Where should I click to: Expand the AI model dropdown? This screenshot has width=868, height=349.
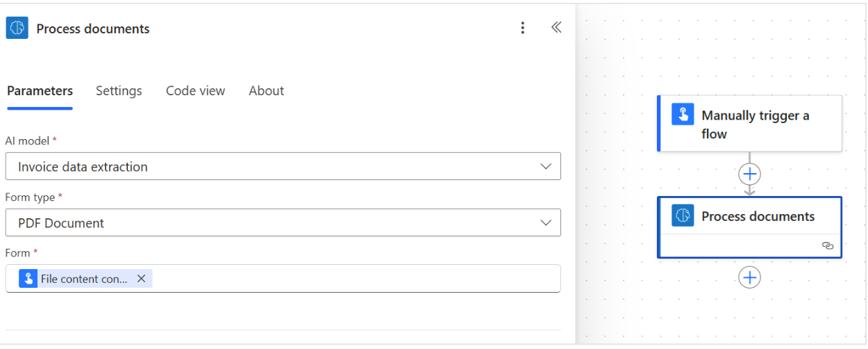546,167
